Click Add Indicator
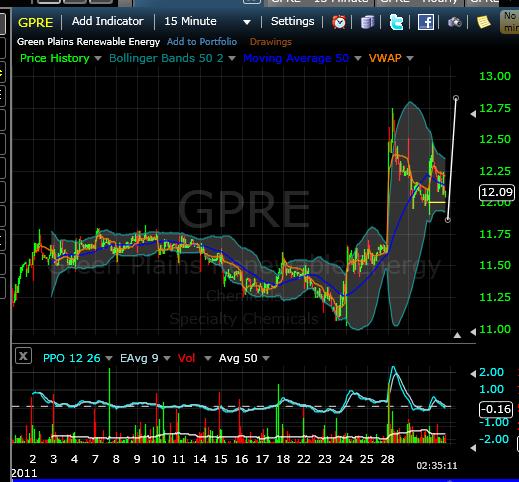This screenshot has height=482, width=519. pyautogui.click(x=108, y=21)
